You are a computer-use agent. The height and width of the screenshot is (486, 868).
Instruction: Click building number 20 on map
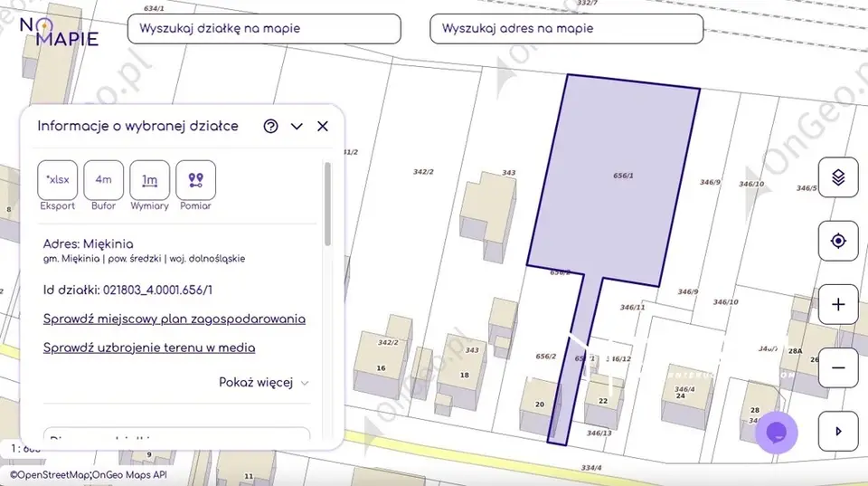click(540, 405)
